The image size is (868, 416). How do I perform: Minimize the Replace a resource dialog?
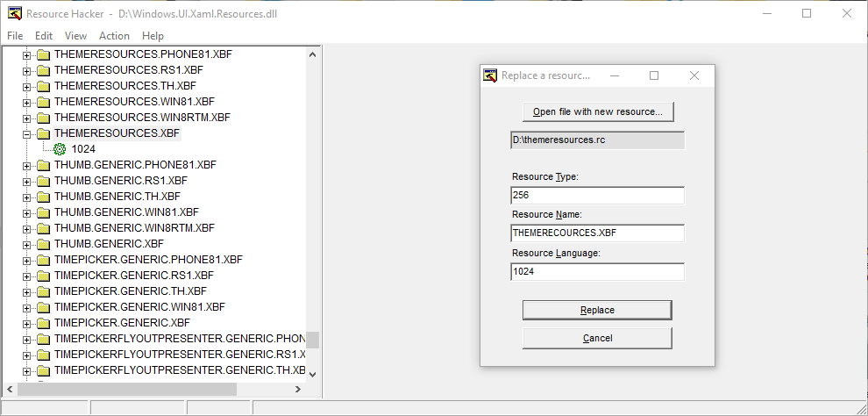(x=614, y=75)
